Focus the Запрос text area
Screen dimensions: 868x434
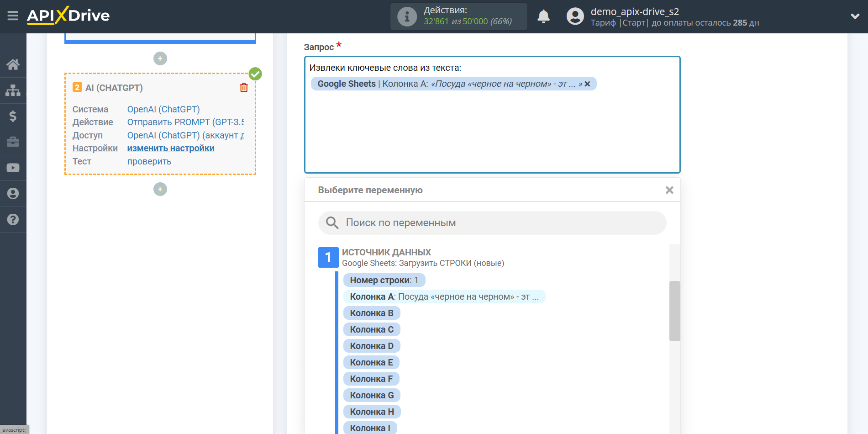coord(492,115)
